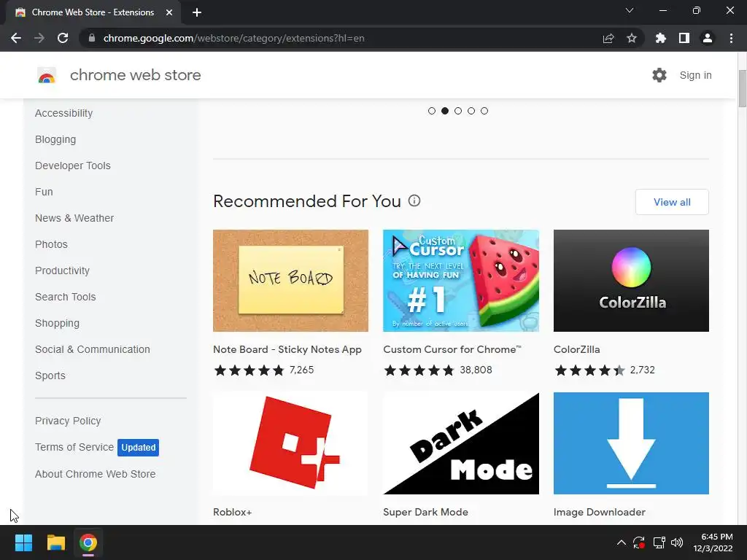Open the network tray icon

coord(659,542)
